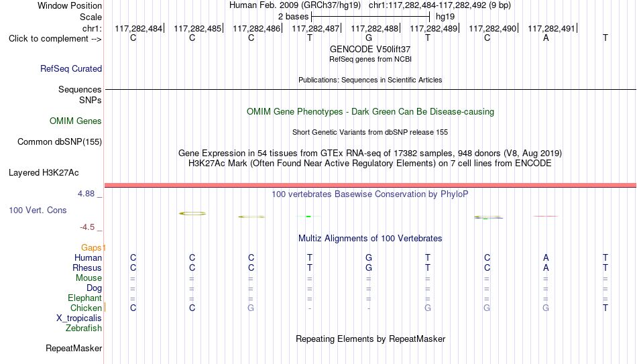This screenshot has height=364, width=637.
Task: Open the OMIM Genes track label
Action: 76,121
